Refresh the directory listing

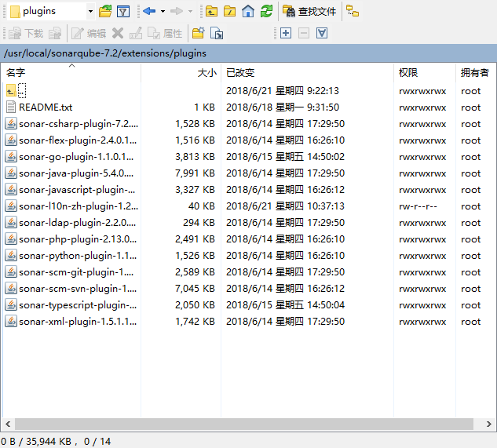pos(267,12)
